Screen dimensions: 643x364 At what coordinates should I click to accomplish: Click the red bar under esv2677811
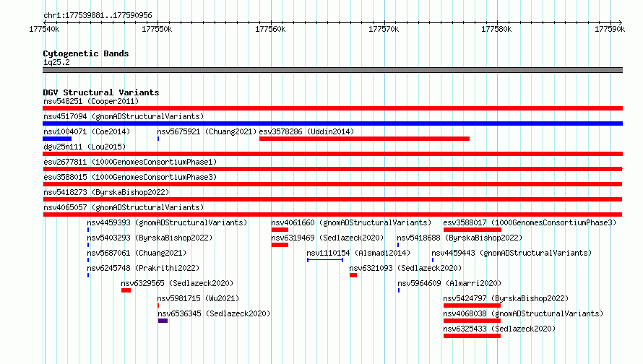coord(332,169)
